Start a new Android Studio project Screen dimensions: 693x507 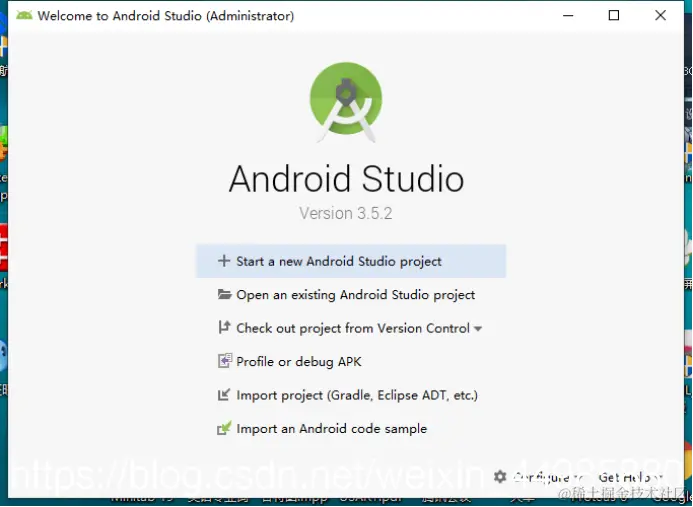pyautogui.click(x=350, y=261)
